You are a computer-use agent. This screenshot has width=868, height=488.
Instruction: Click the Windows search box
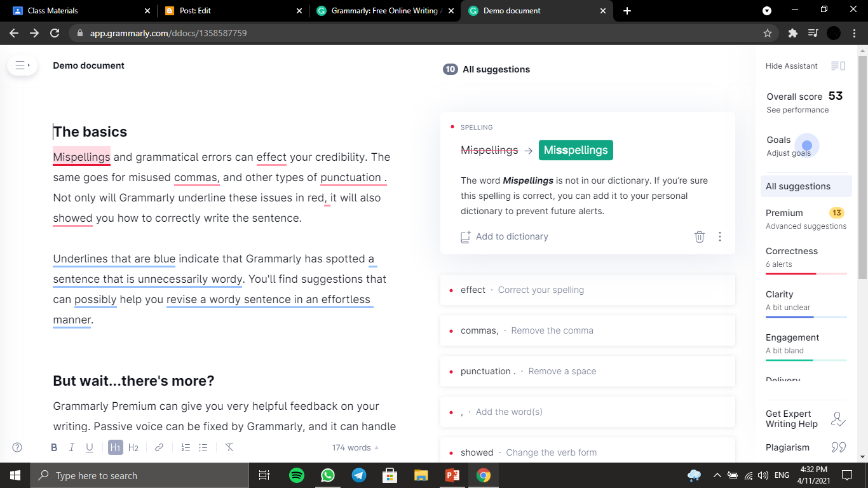click(x=139, y=475)
